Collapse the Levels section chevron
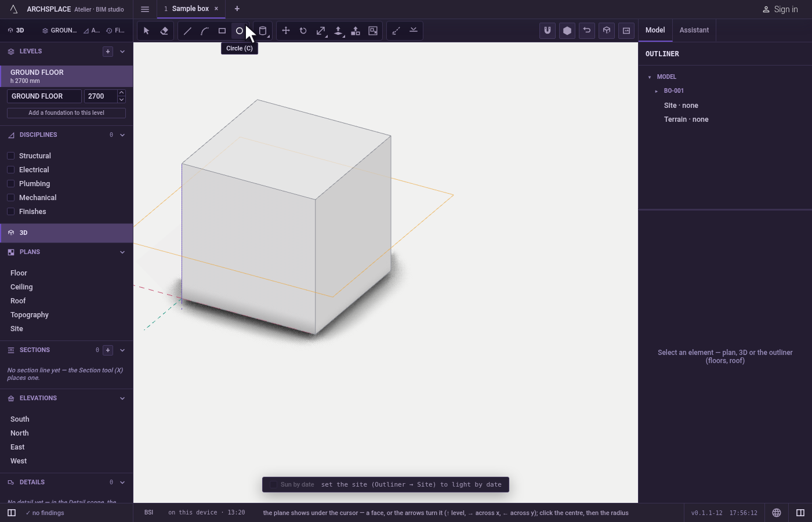The height and width of the screenshot is (522, 812). click(x=122, y=52)
